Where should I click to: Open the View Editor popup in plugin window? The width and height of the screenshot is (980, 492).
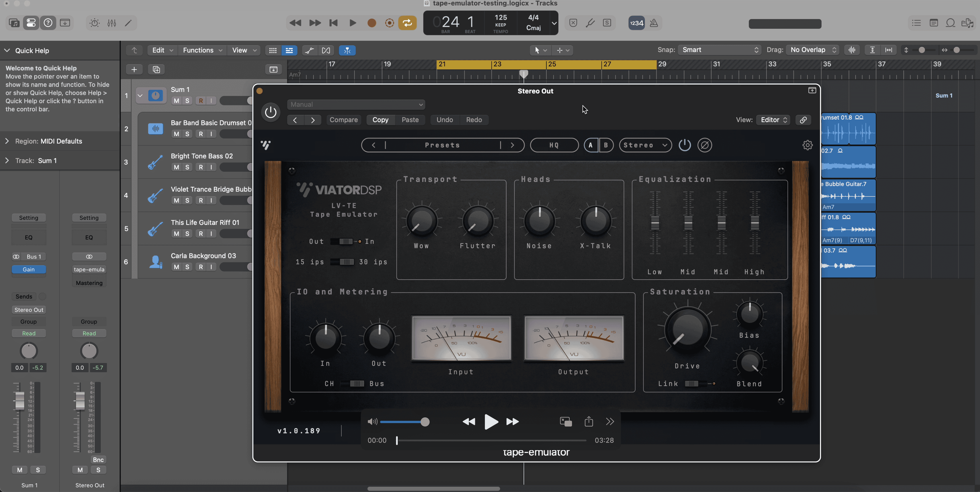coord(773,120)
